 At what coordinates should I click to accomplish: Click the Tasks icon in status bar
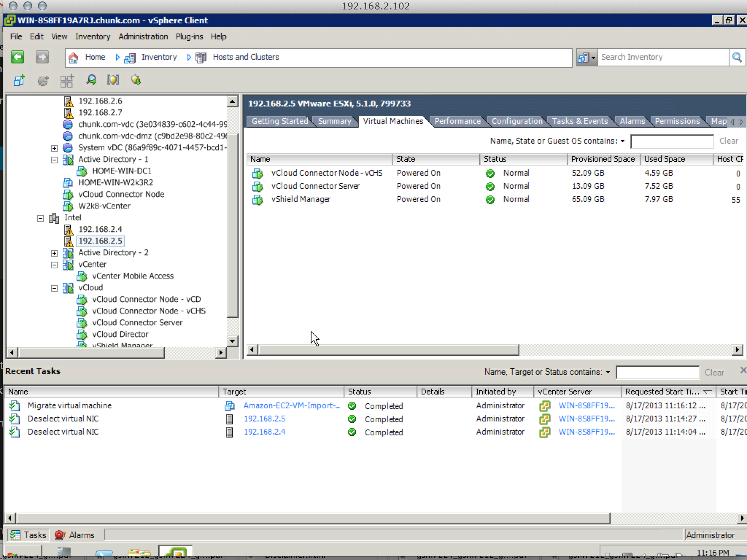(15, 535)
